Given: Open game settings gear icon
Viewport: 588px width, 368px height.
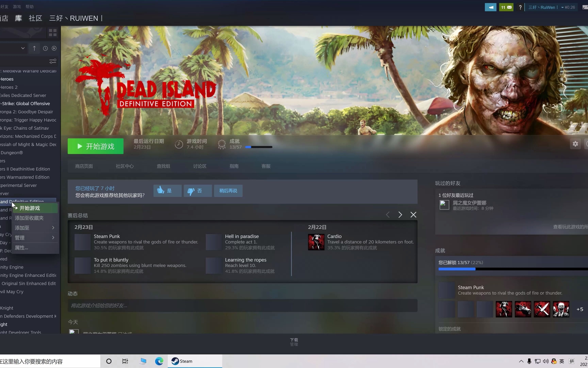Looking at the screenshot, I should coord(575,144).
